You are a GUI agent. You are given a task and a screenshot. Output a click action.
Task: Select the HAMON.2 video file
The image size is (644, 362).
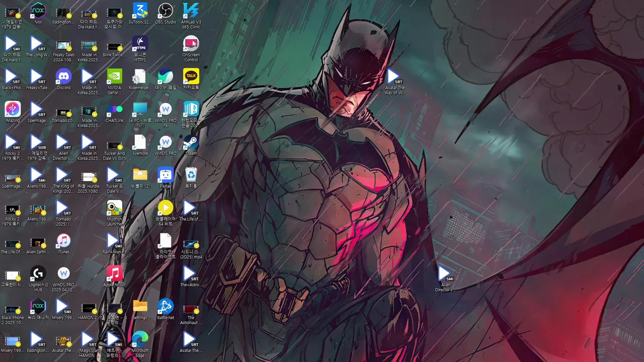tap(89, 311)
